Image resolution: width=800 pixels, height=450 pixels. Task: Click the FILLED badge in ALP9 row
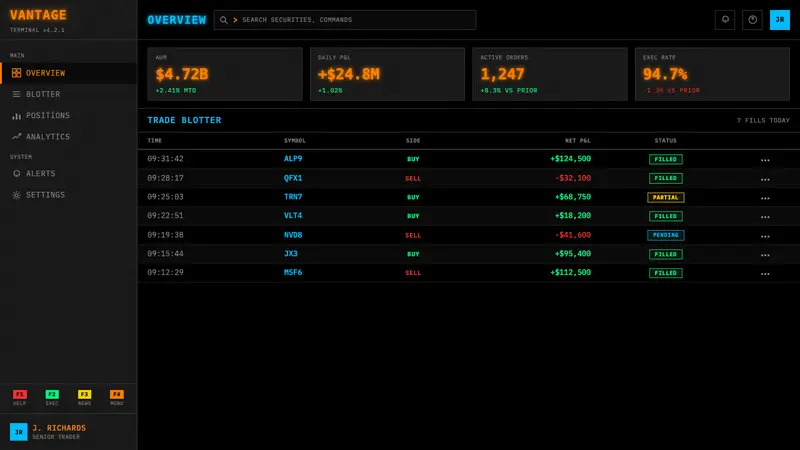(665, 159)
